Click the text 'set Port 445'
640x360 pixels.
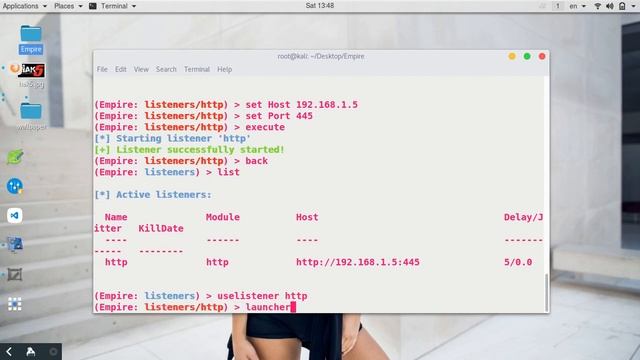(x=279, y=116)
